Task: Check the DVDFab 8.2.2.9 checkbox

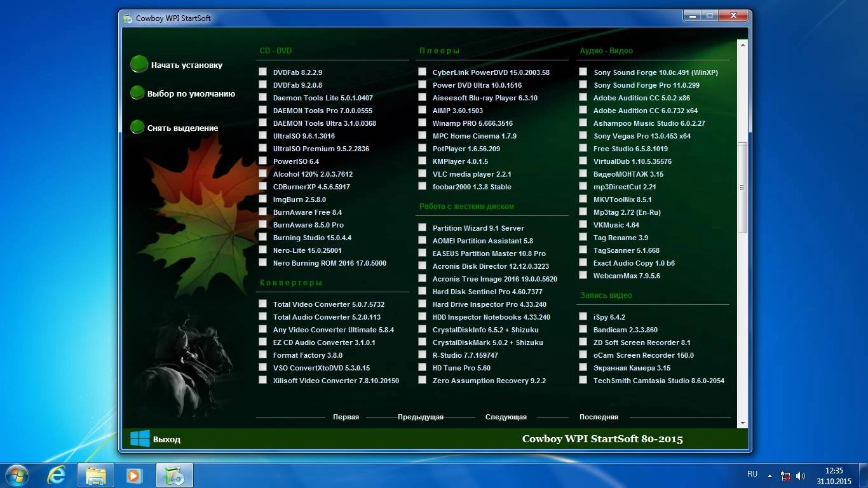Action: (x=262, y=72)
